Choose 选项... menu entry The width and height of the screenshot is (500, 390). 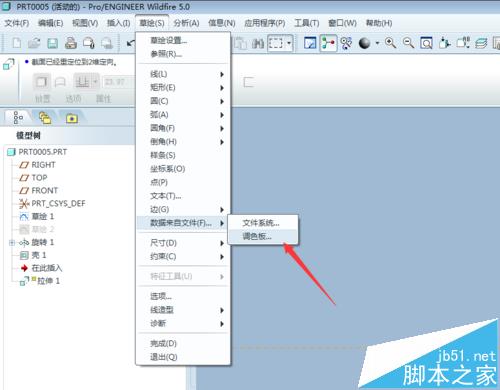(183, 296)
